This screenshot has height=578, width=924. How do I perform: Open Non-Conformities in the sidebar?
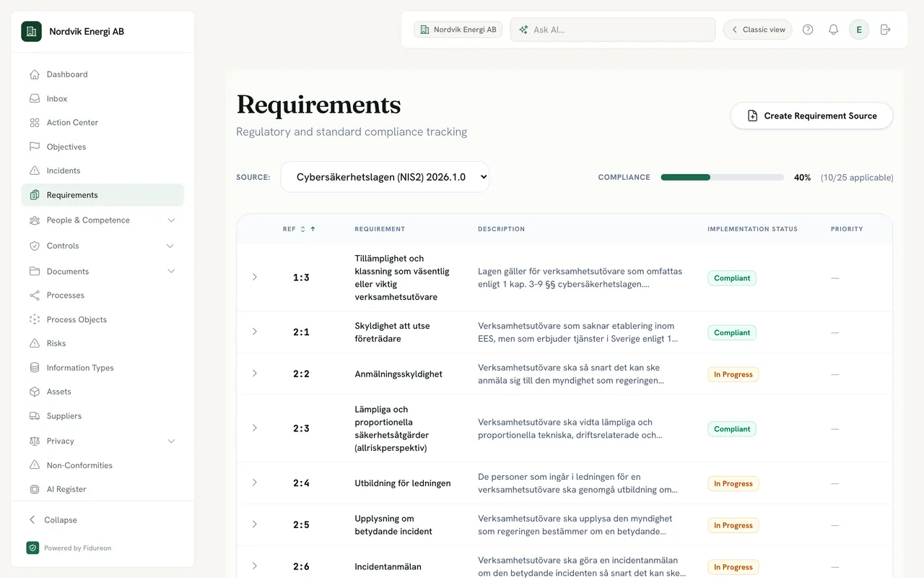103,465
